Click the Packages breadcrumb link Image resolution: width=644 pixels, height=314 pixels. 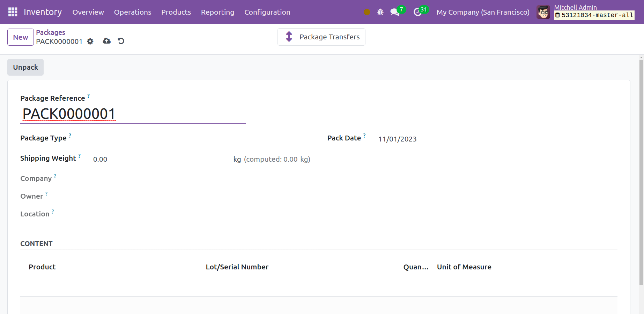51,32
